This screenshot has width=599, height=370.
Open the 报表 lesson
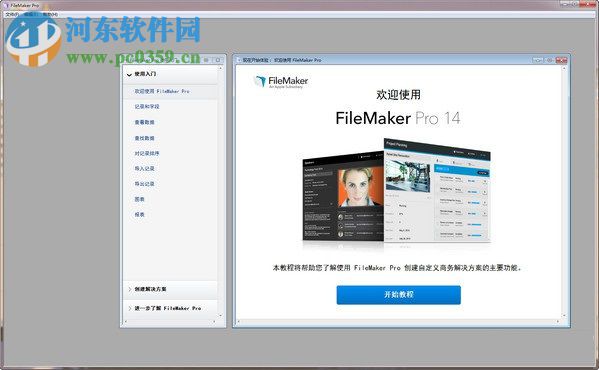click(x=139, y=215)
